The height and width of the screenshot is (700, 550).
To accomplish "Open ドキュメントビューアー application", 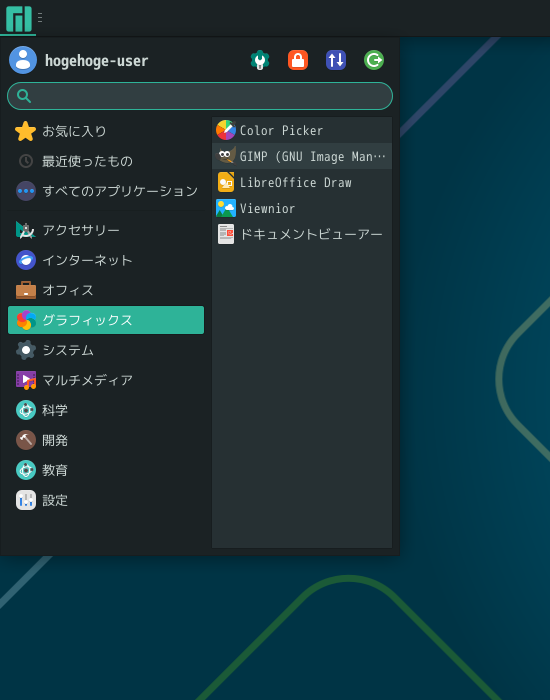I will (x=302, y=234).
